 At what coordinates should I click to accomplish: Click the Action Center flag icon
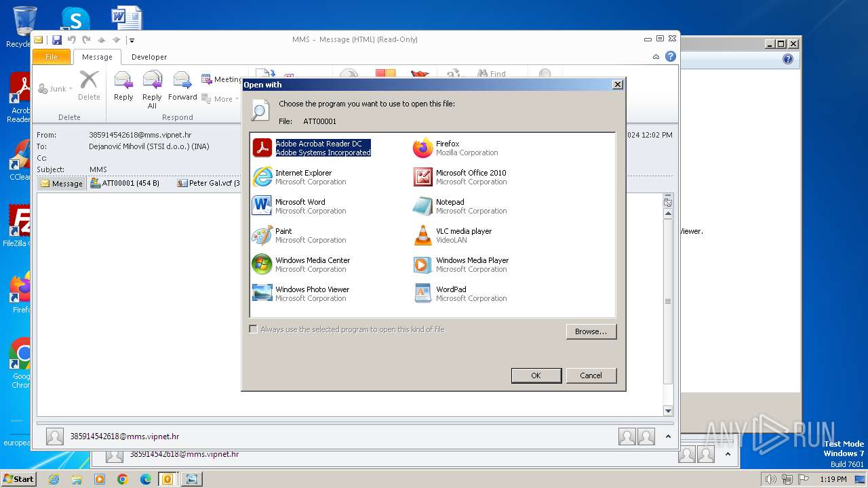coord(804,479)
